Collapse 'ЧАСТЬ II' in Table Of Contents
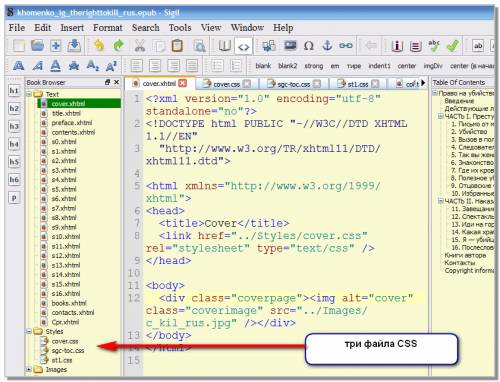The height and width of the screenshot is (382, 500). (x=441, y=201)
